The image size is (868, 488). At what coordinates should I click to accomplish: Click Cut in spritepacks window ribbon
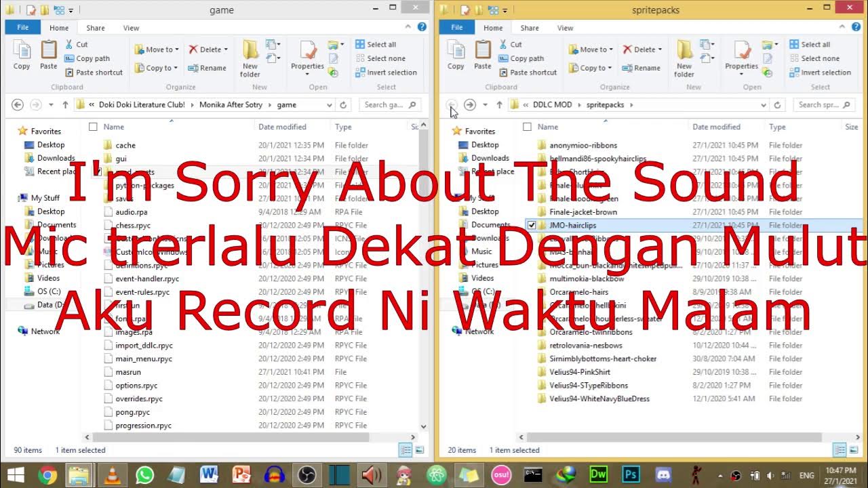510,44
